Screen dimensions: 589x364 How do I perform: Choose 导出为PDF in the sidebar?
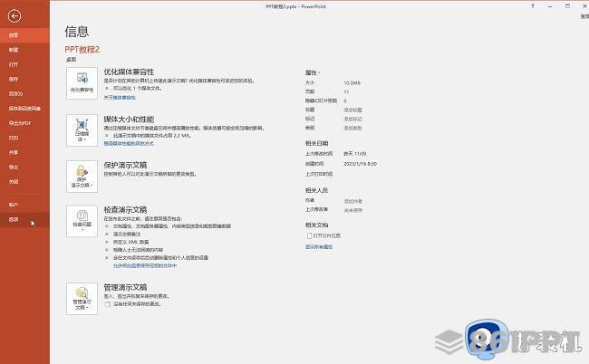(x=24, y=123)
